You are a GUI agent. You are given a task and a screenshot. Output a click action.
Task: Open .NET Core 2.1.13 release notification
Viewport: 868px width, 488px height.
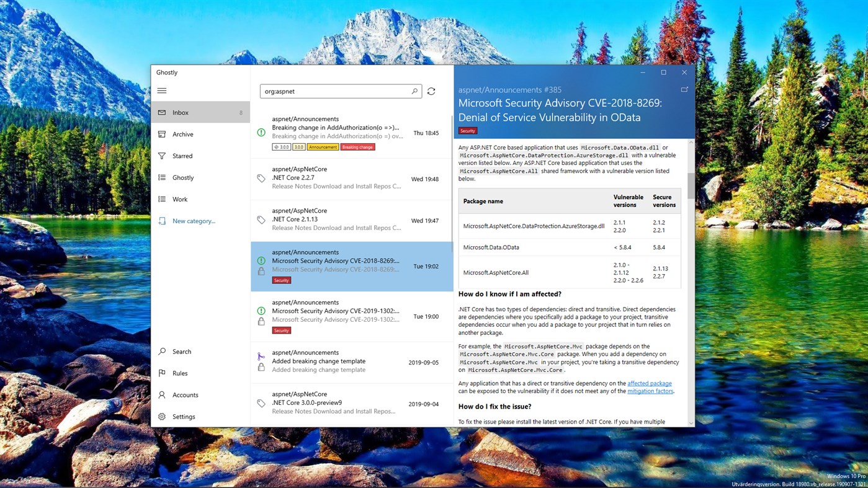pyautogui.click(x=352, y=221)
